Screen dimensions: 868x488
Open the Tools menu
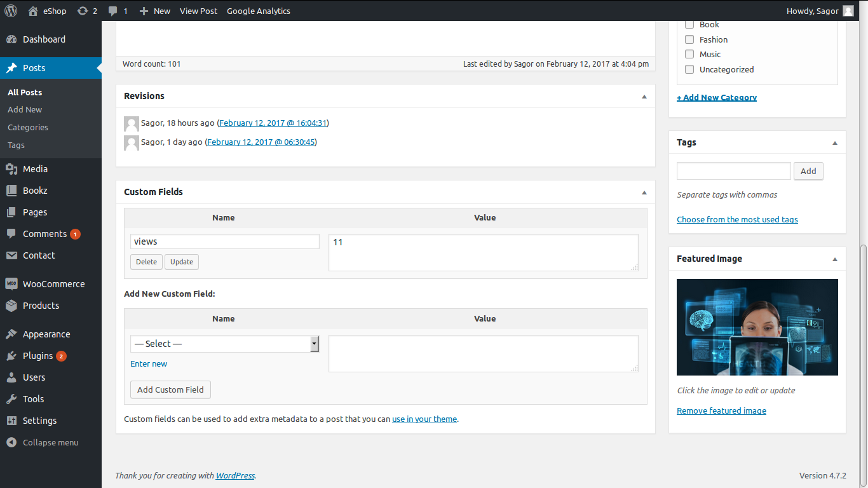point(33,399)
